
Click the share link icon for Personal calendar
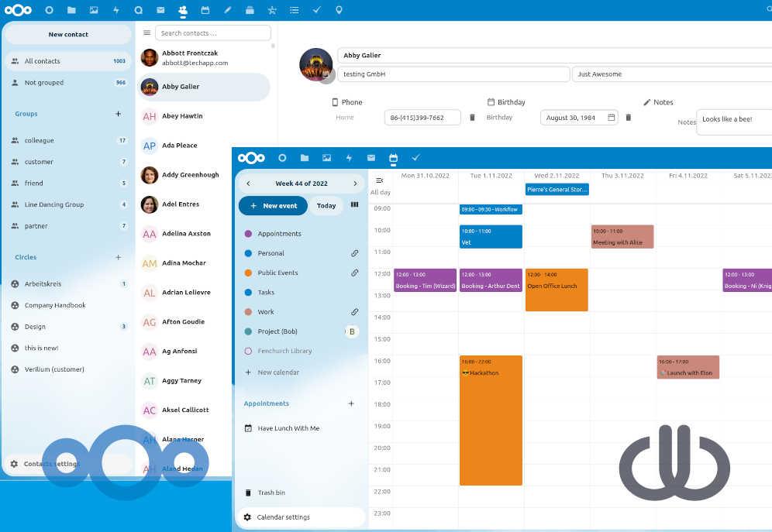pos(354,253)
